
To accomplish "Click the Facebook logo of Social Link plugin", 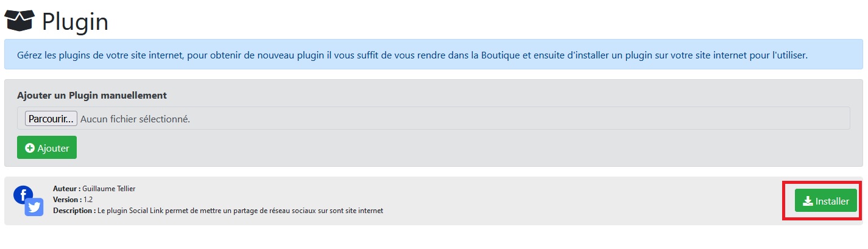I will point(23,195).
